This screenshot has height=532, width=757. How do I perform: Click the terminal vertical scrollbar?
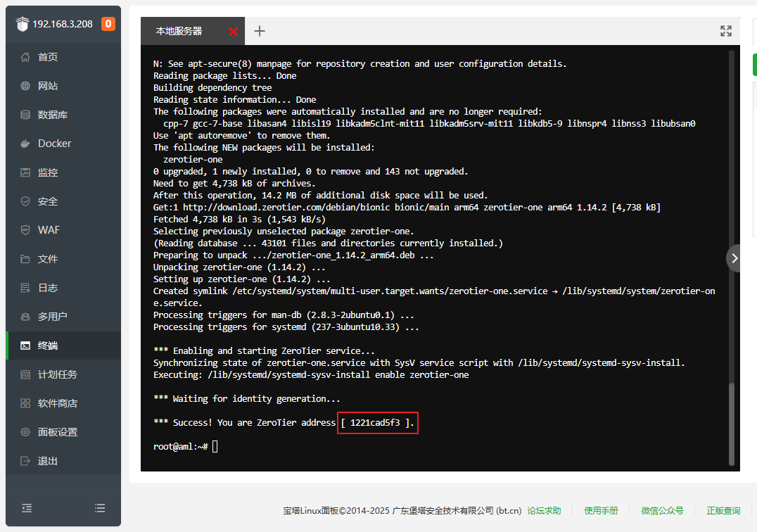tap(732, 422)
